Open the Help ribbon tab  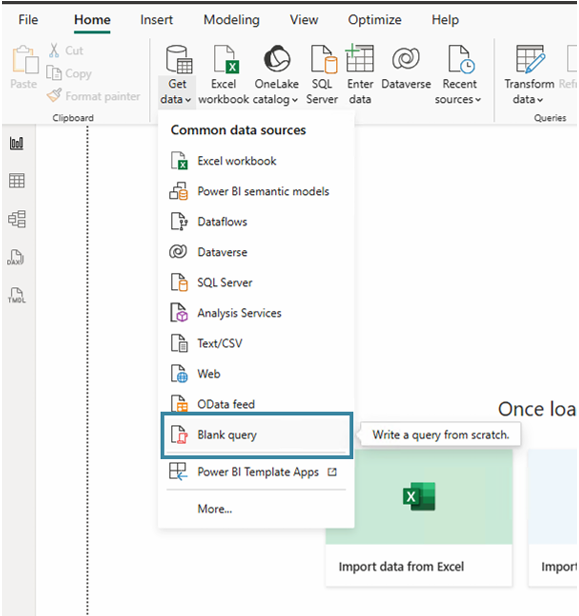[x=445, y=20]
